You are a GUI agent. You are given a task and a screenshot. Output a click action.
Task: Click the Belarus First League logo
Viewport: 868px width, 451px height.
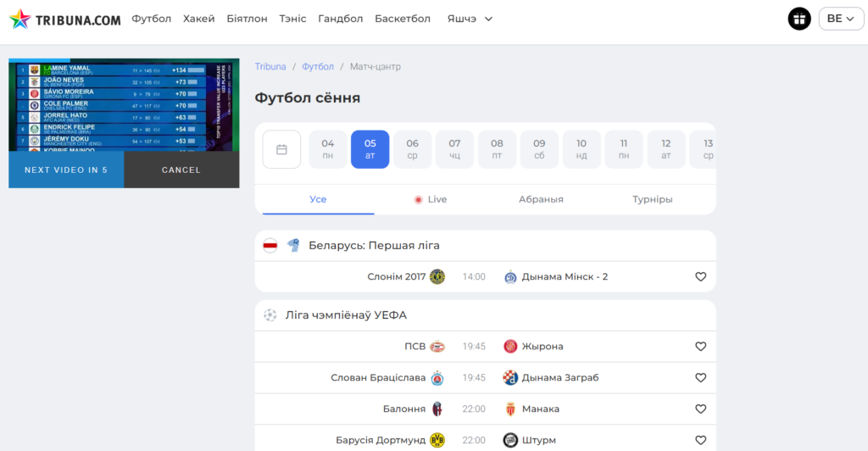point(293,245)
